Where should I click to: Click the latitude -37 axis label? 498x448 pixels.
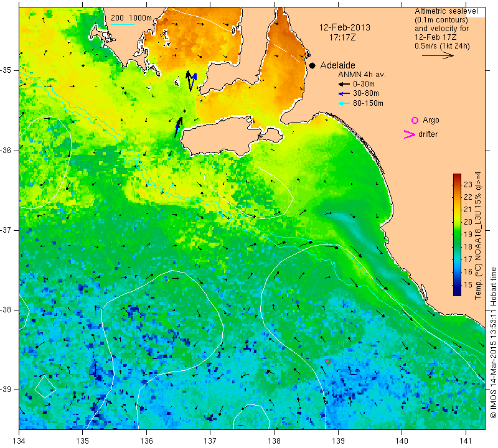(6, 230)
